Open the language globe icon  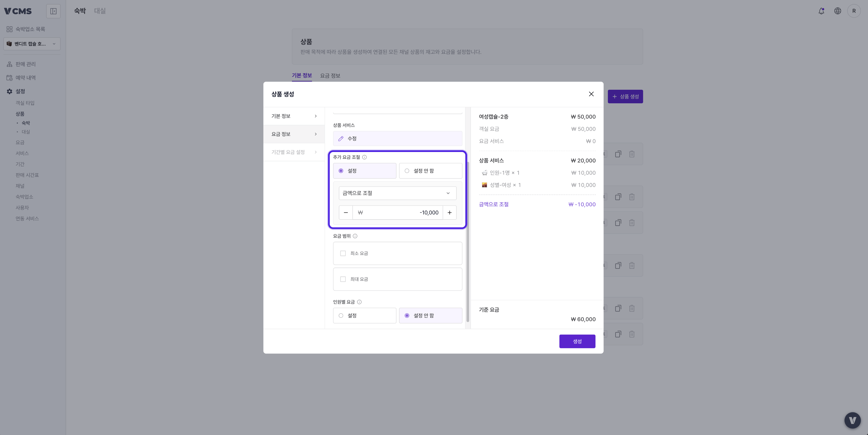pos(837,11)
